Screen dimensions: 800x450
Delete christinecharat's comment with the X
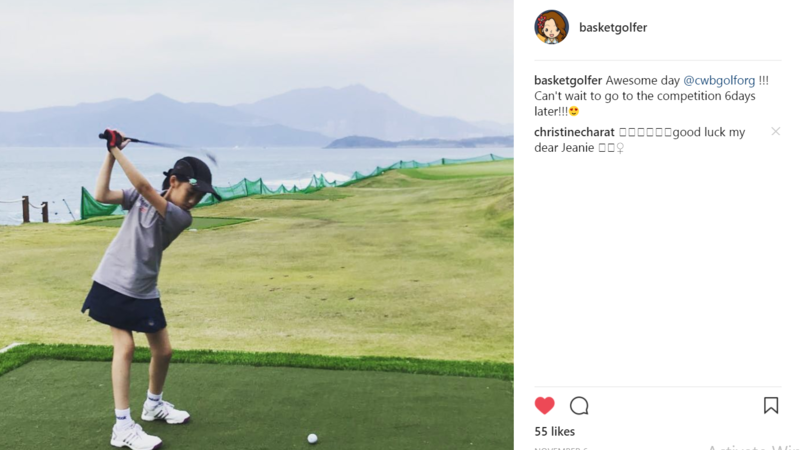pos(776,132)
